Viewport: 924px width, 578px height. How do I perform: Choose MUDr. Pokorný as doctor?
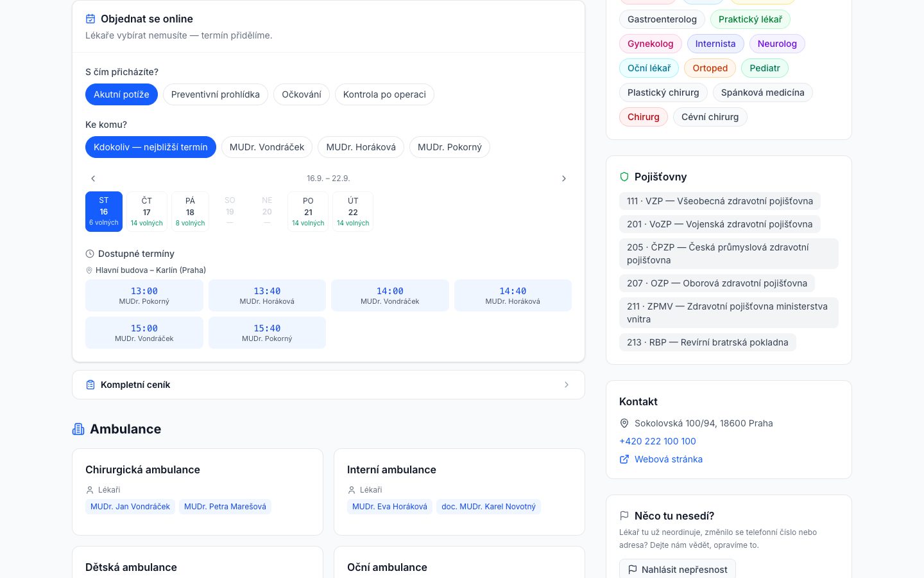coord(450,147)
